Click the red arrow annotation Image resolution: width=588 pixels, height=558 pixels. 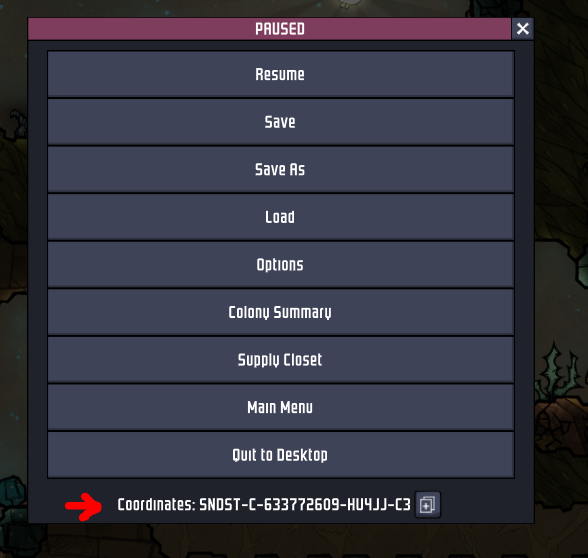point(83,506)
